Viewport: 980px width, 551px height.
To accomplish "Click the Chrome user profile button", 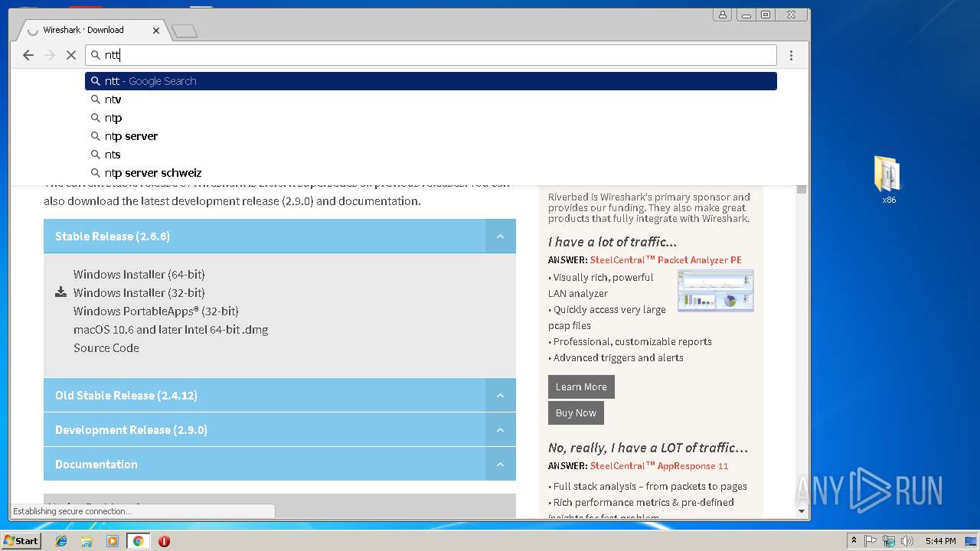I will [x=722, y=14].
